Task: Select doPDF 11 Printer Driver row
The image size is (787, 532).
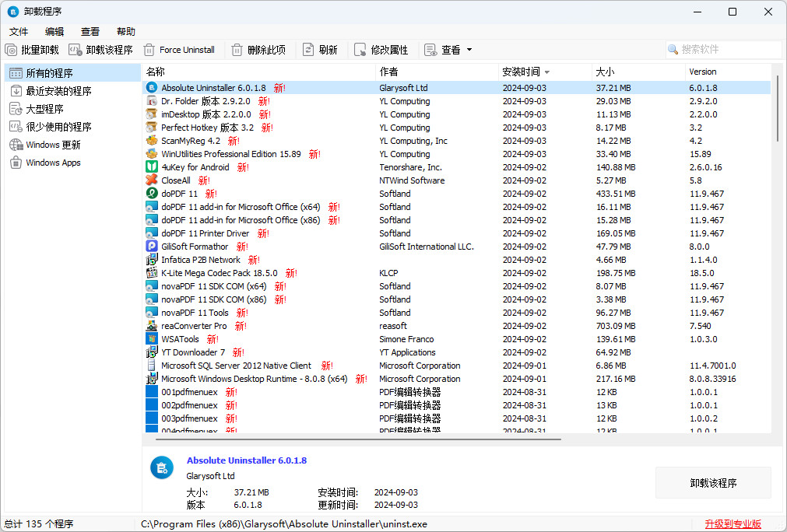Action: 457,233
